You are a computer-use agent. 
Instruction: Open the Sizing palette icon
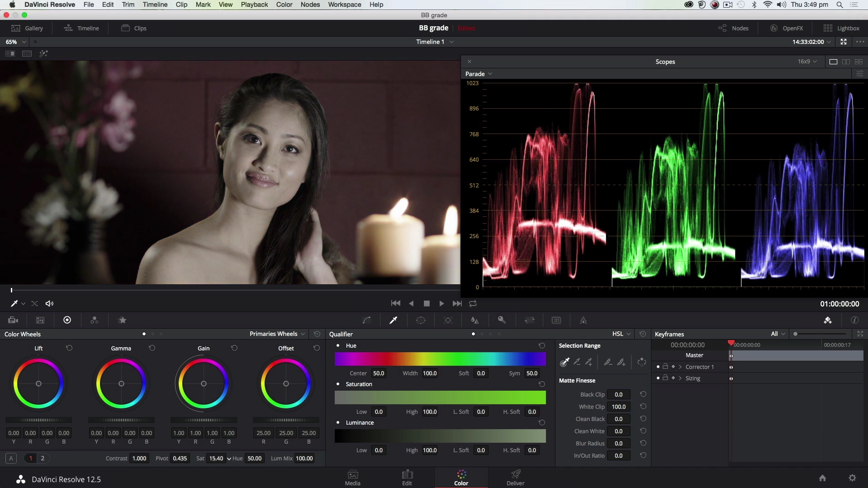point(529,320)
